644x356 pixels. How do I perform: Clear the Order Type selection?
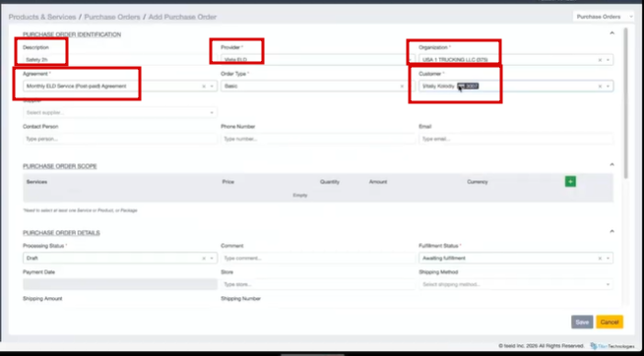click(402, 87)
